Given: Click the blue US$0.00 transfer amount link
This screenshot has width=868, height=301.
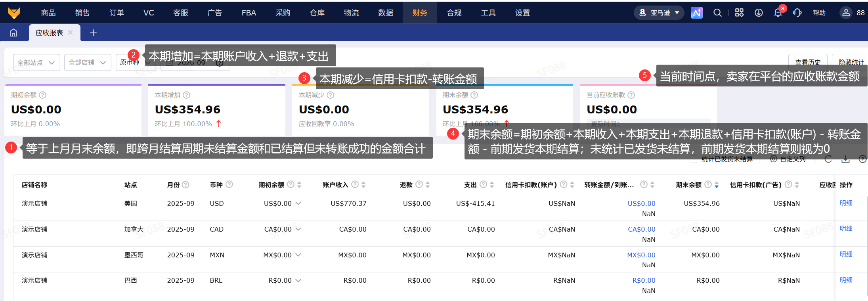Looking at the screenshot, I should (641, 203).
